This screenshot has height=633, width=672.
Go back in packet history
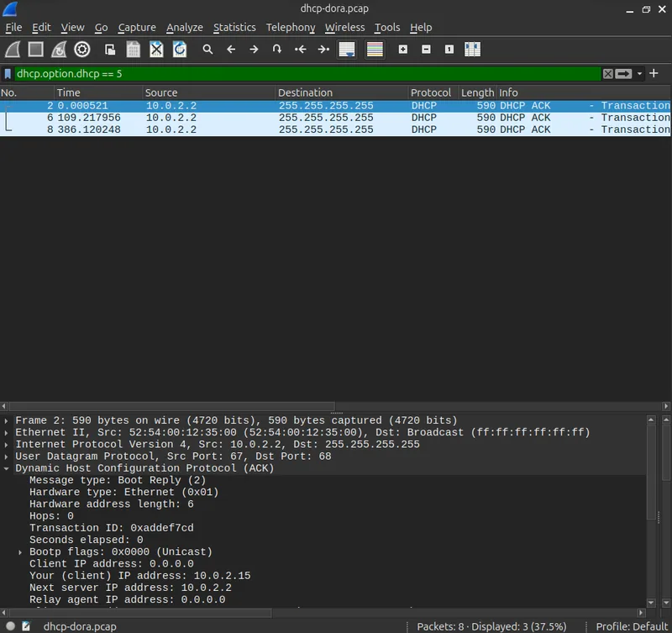pos(231,50)
